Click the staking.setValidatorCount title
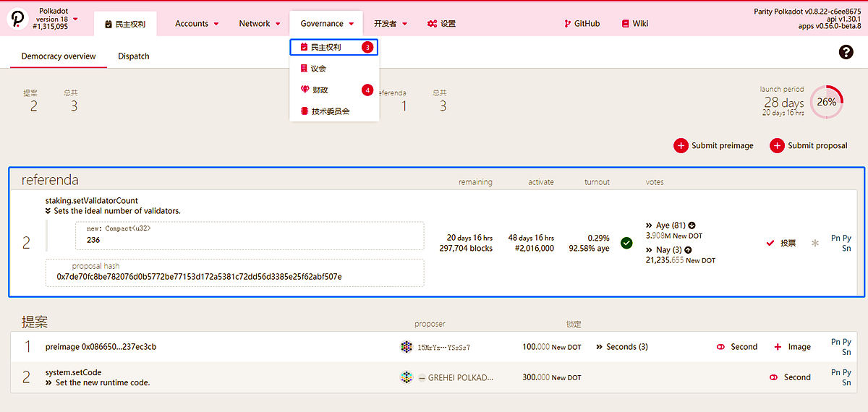 (92, 200)
